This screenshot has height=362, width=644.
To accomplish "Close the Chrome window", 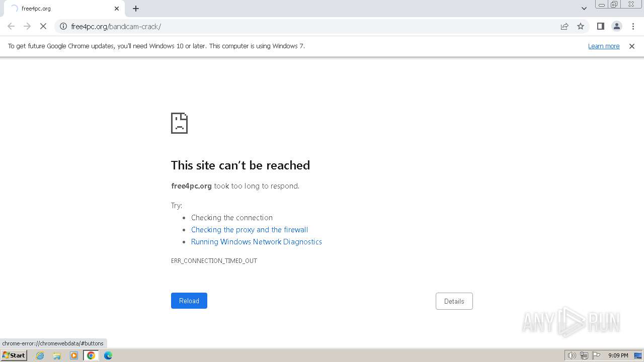I will coord(631,5).
